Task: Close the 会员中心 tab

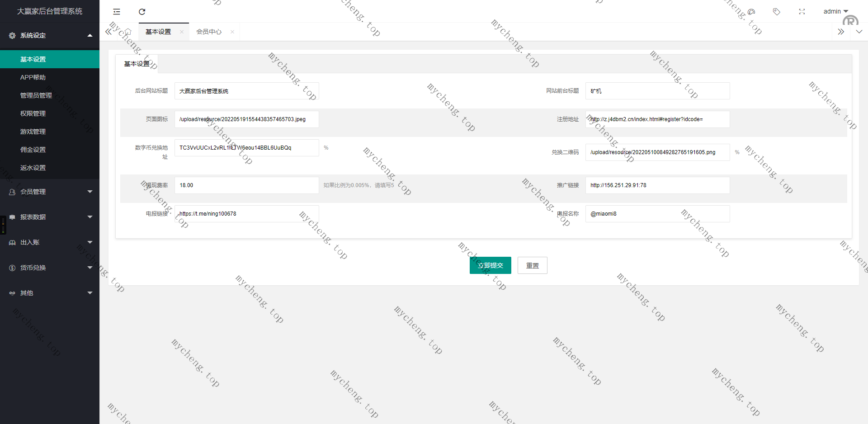Action: click(x=232, y=32)
